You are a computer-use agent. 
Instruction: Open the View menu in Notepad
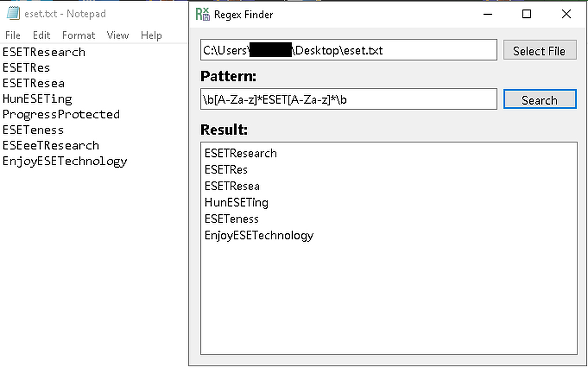point(118,35)
